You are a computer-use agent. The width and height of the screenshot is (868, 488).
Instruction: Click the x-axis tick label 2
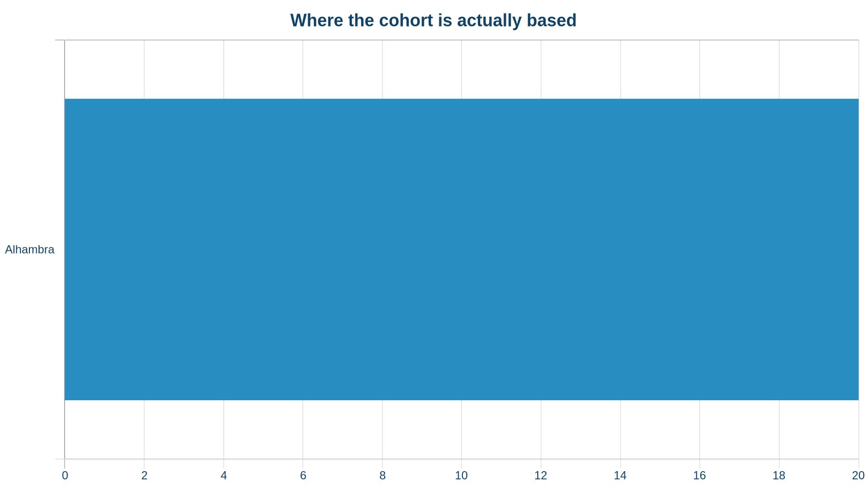pyautogui.click(x=144, y=475)
